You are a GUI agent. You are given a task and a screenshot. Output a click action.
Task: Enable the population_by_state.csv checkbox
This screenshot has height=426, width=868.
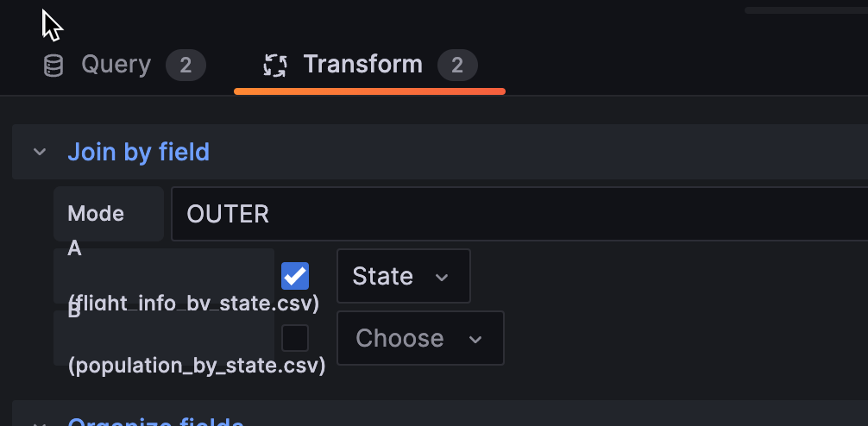tap(295, 338)
